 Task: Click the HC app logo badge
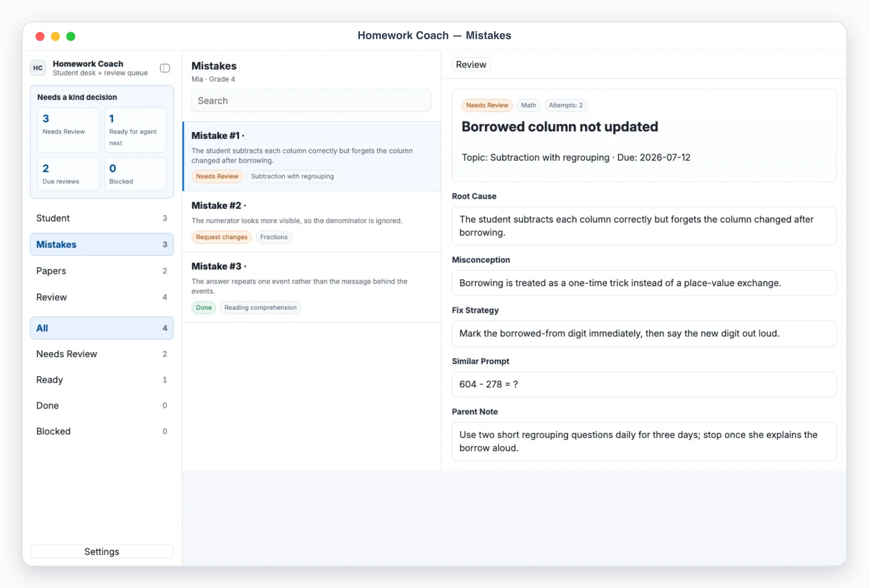[x=38, y=68]
